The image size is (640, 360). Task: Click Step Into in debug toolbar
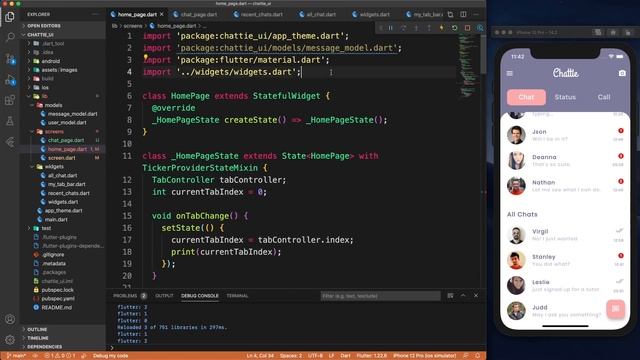[x=416, y=28]
